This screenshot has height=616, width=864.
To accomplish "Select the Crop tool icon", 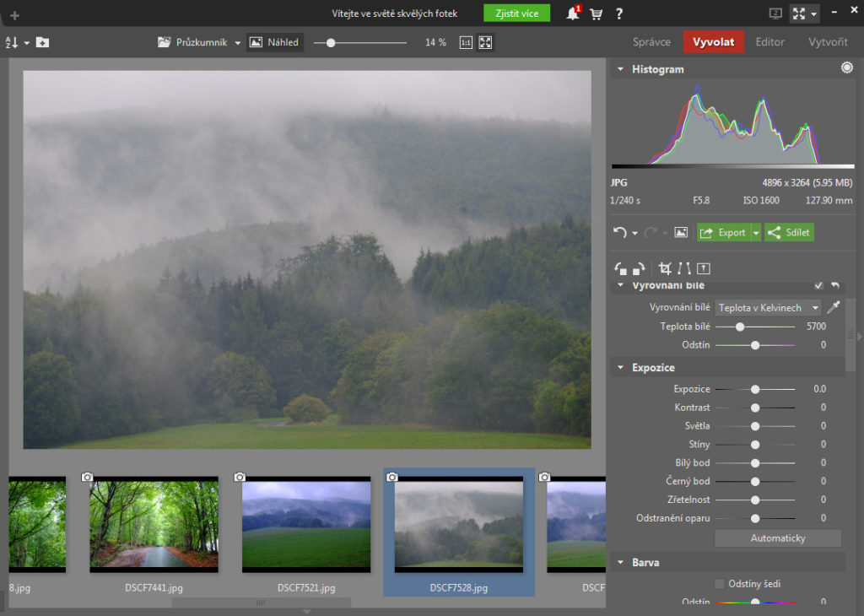I will tap(665, 268).
